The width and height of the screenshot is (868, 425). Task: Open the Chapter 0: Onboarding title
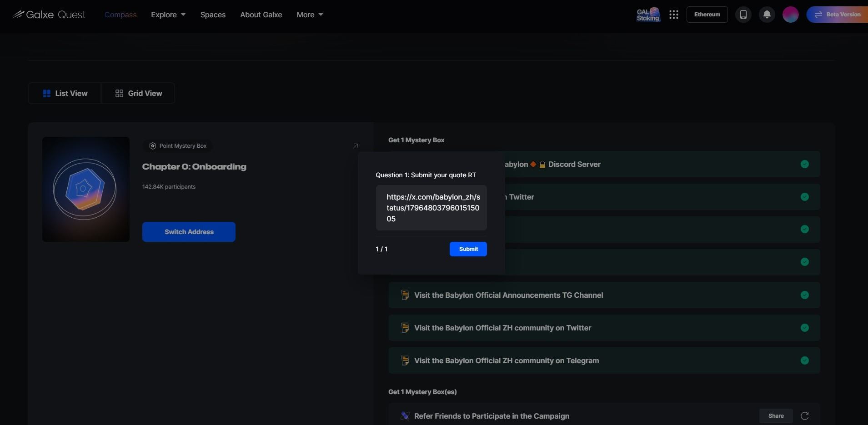pyautogui.click(x=194, y=167)
